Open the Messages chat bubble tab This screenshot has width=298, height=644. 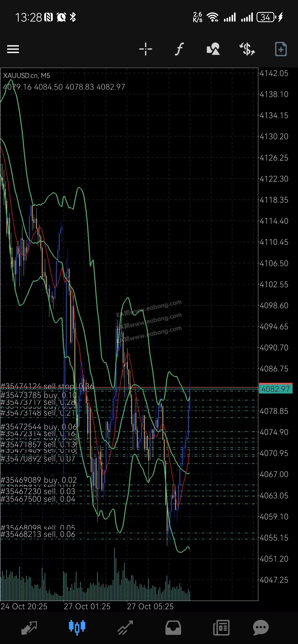(x=261, y=627)
